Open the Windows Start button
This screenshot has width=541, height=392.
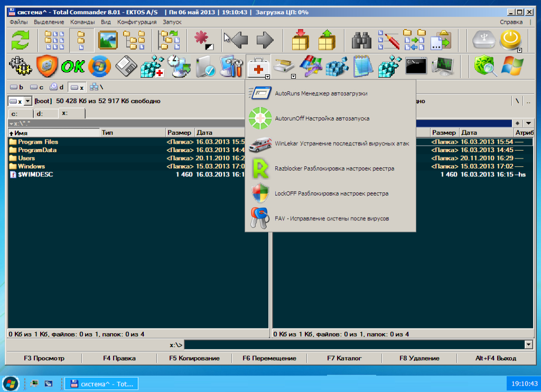pos(11,384)
